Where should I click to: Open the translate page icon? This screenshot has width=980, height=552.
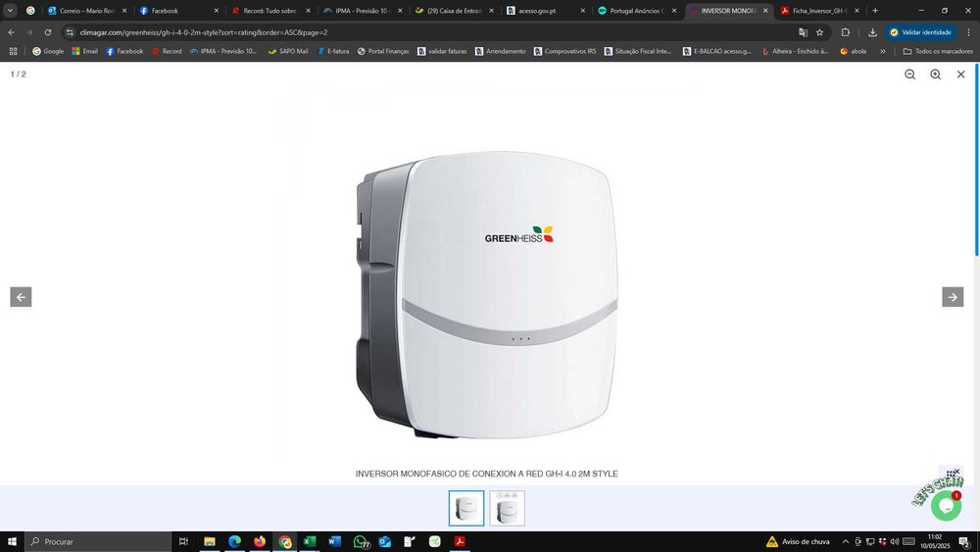point(804,32)
